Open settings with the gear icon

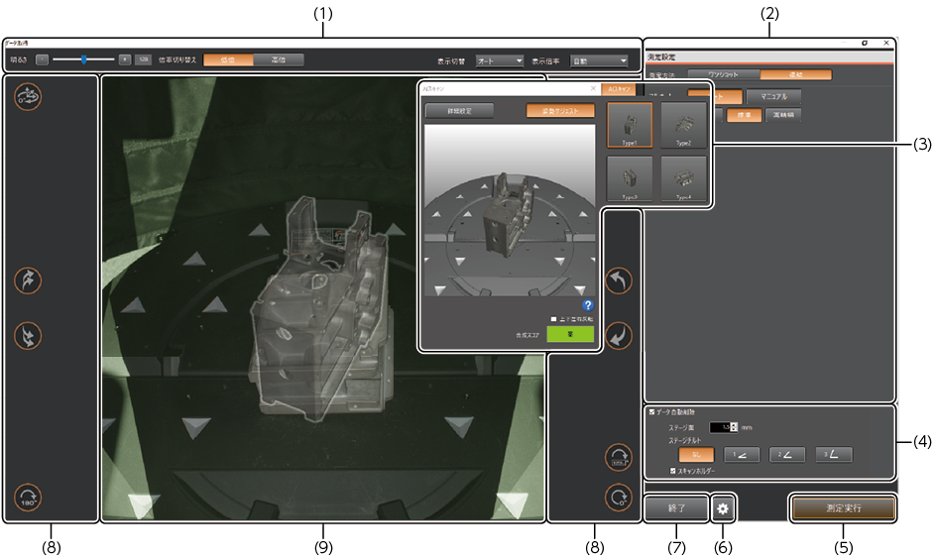[723, 508]
